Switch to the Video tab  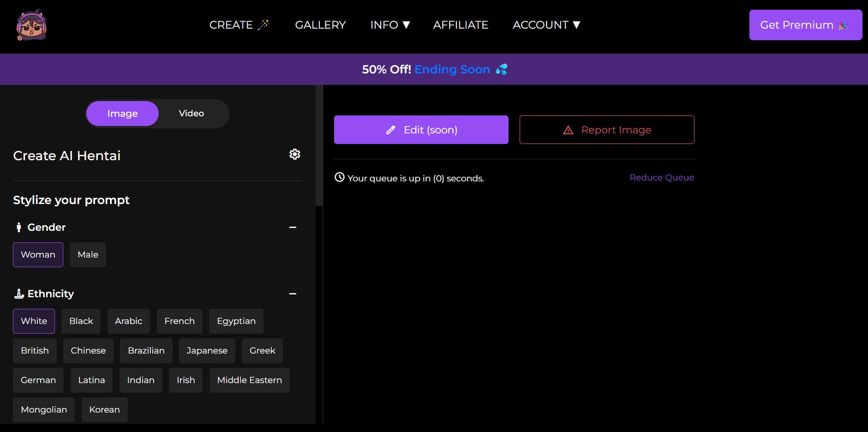[x=191, y=113]
